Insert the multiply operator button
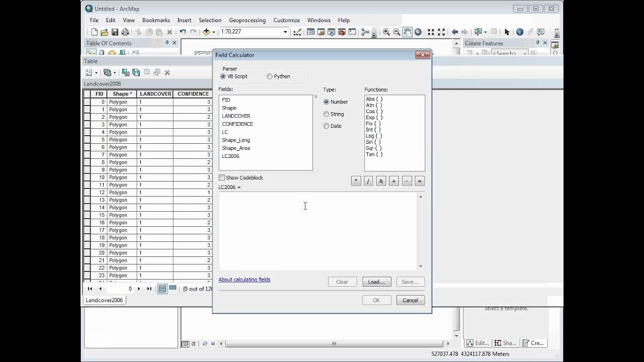644x362 pixels. (356, 181)
